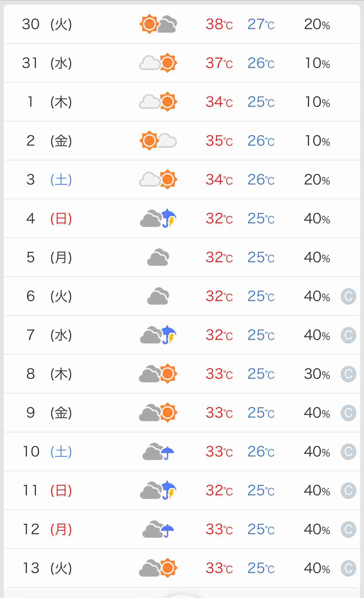Tap the circled C icon on the 8th row

point(348,374)
